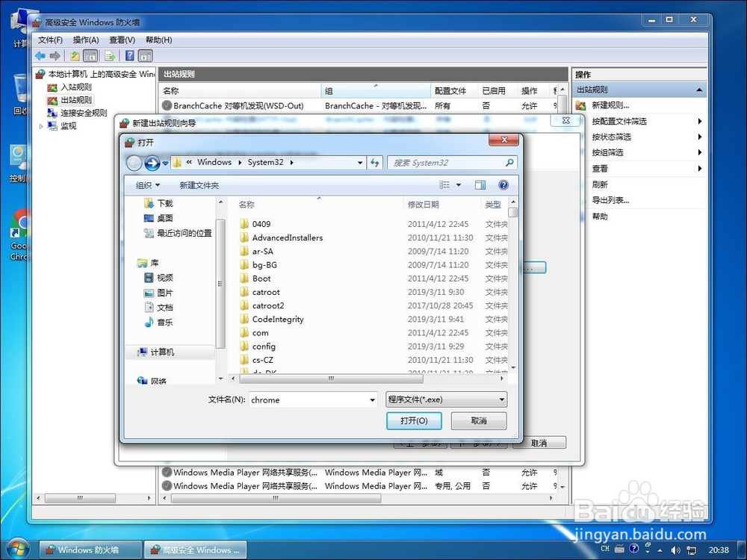Toggle the console tree visibility from the toolbar

pos(90,55)
